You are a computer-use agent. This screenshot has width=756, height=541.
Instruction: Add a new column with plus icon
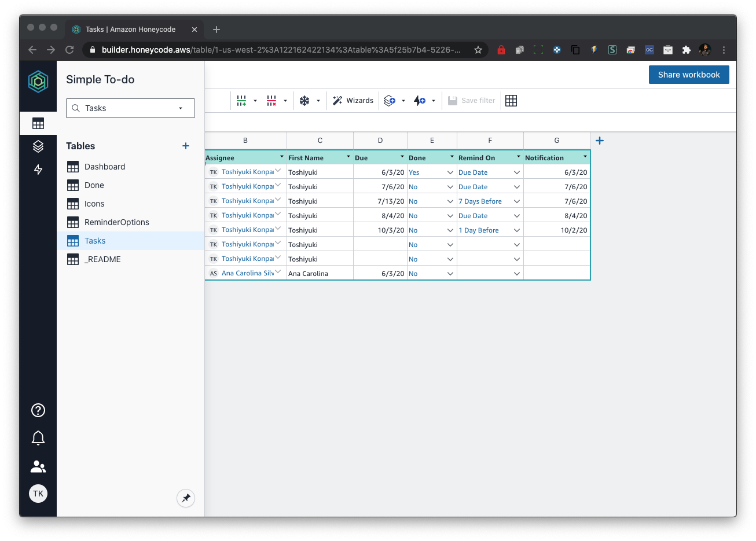pyautogui.click(x=600, y=141)
